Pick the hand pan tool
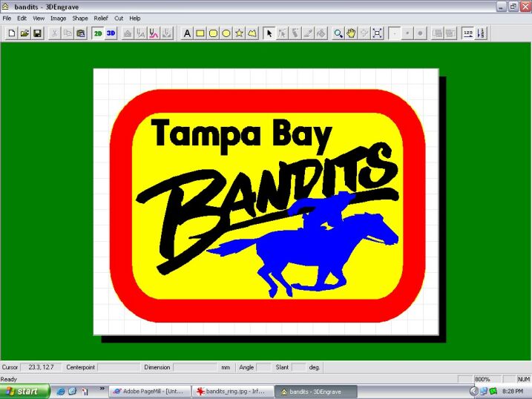This screenshot has width=532, height=399. point(351,33)
